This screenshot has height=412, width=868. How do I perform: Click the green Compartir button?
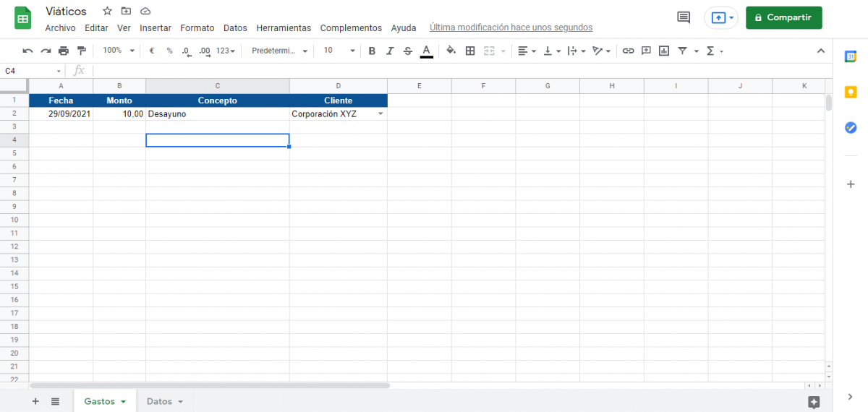click(783, 17)
